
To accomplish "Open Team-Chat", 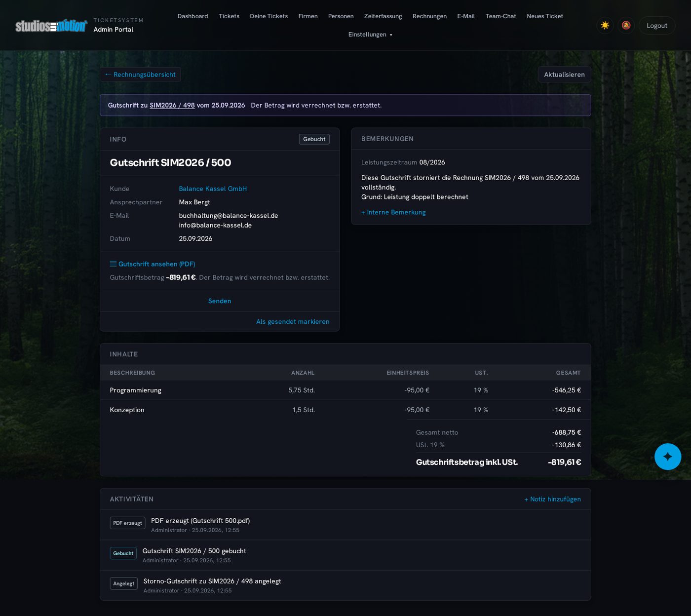I will point(500,16).
